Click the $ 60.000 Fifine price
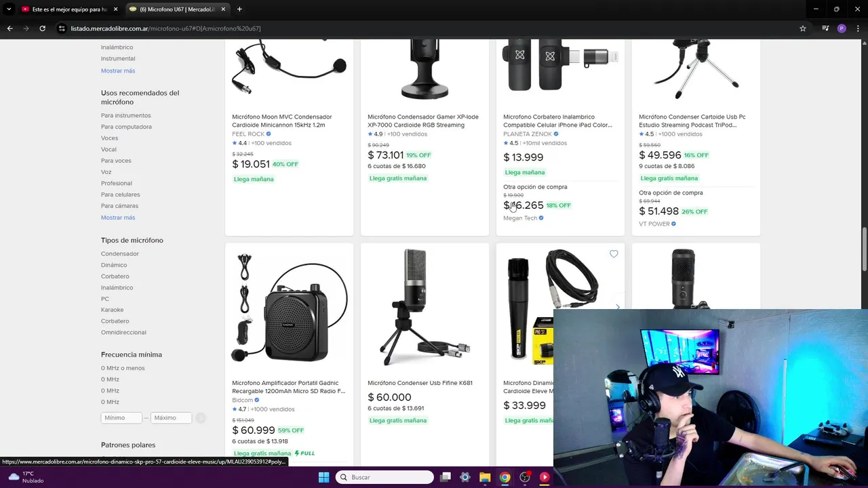Screen dimensions: 868x488 [389, 397]
